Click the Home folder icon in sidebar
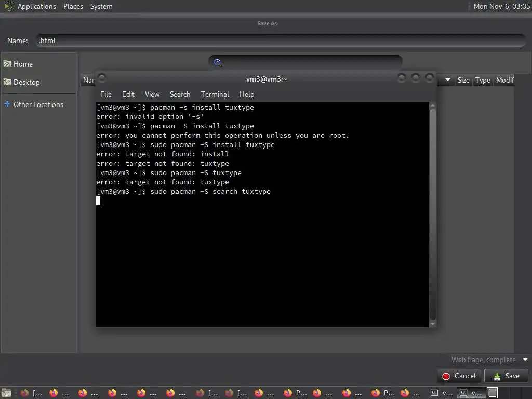Viewport: 532px width, 399px height. click(7, 64)
